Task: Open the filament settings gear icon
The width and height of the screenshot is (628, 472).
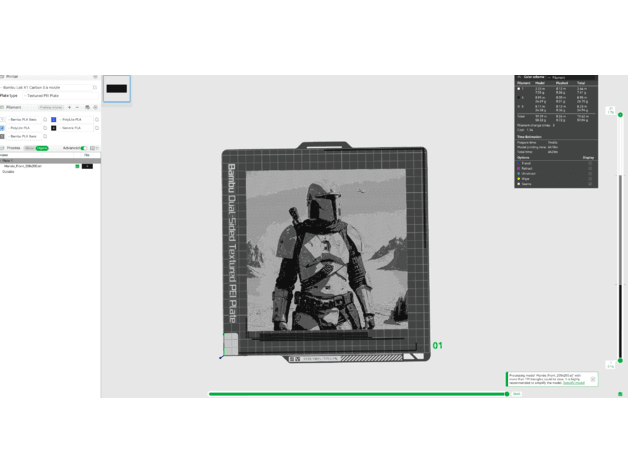Action: (x=95, y=107)
